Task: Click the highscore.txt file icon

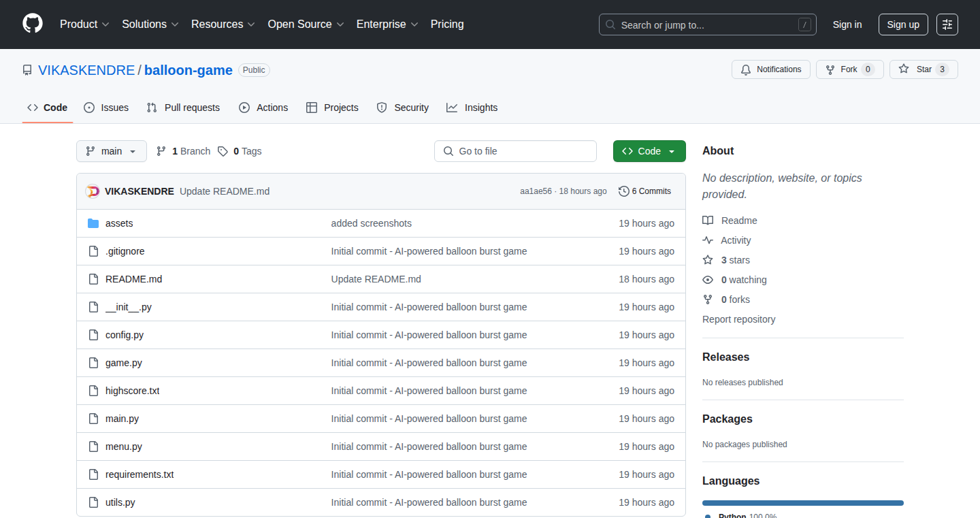Action: click(x=93, y=391)
